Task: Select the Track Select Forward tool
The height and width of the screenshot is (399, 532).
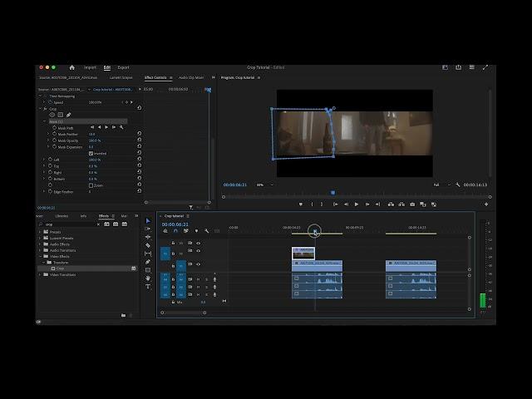Action: click(148, 229)
